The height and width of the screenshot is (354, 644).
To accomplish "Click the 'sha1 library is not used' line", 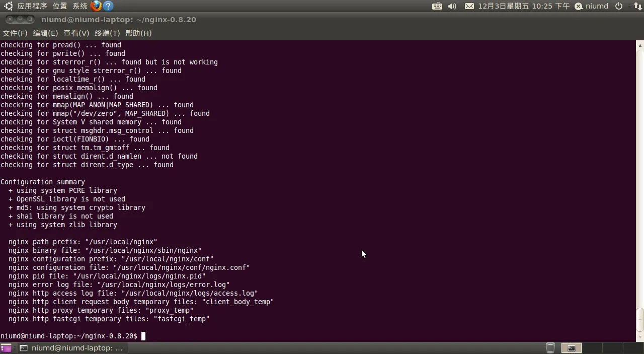I will (61, 216).
